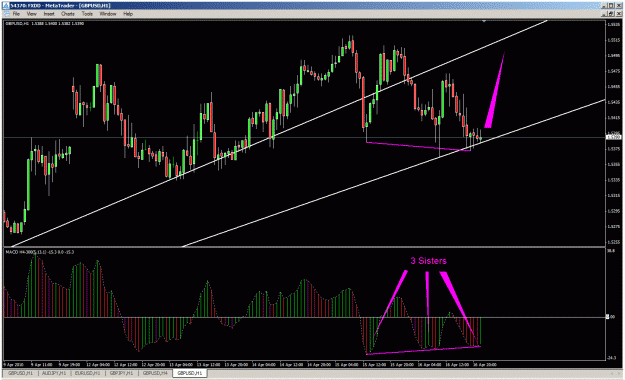Switch to the GBPJPY,H1 chart tab

click(x=121, y=373)
